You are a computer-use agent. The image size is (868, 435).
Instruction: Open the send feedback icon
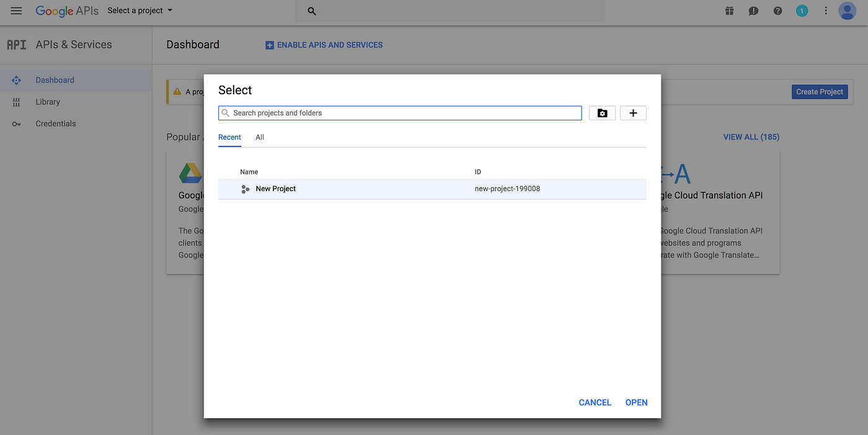pos(753,11)
